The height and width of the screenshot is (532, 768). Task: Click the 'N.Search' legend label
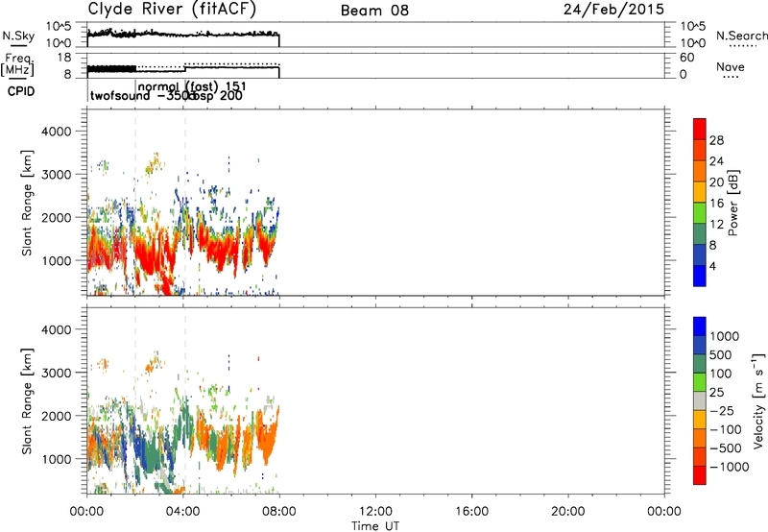(741, 36)
